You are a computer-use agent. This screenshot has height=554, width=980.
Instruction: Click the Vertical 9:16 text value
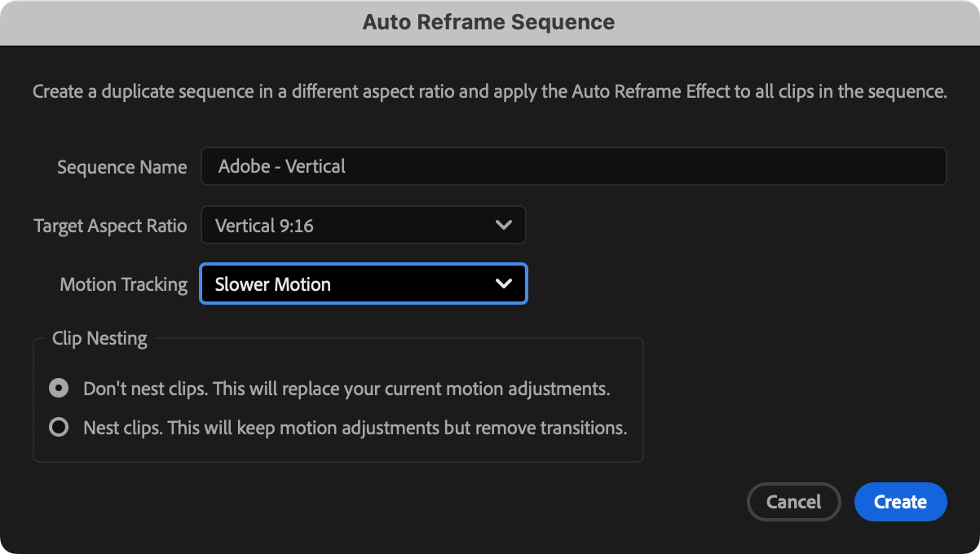(x=264, y=226)
